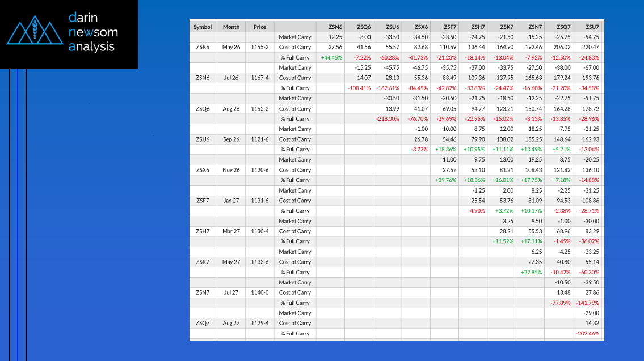Click the 'darin newsom analysis' logo text
This screenshot has height=361, width=644.
pyautogui.click(x=91, y=32)
